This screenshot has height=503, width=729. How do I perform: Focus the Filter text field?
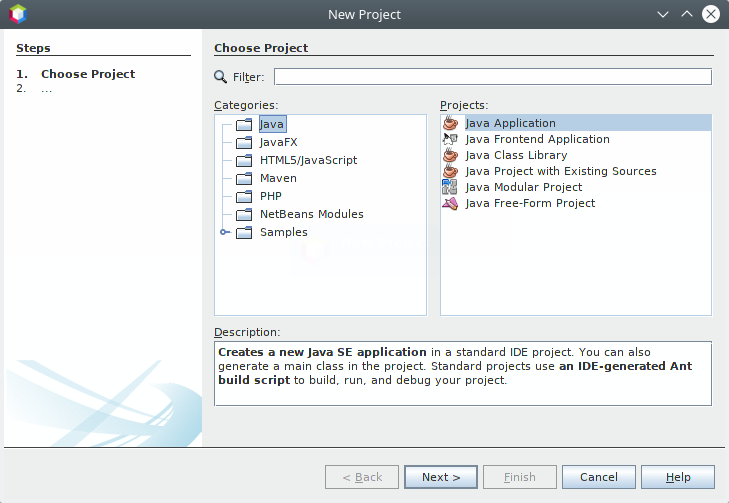[493, 77]
